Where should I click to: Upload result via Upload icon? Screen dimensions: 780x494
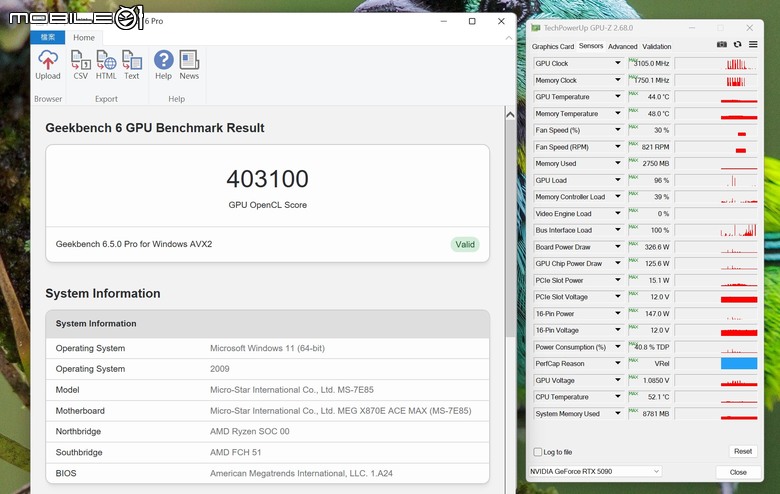click(48, 65)
